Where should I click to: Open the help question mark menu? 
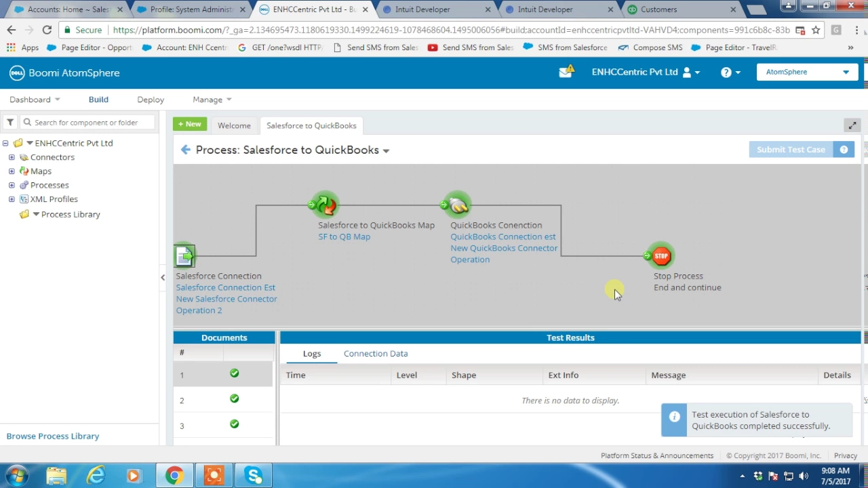730,72
